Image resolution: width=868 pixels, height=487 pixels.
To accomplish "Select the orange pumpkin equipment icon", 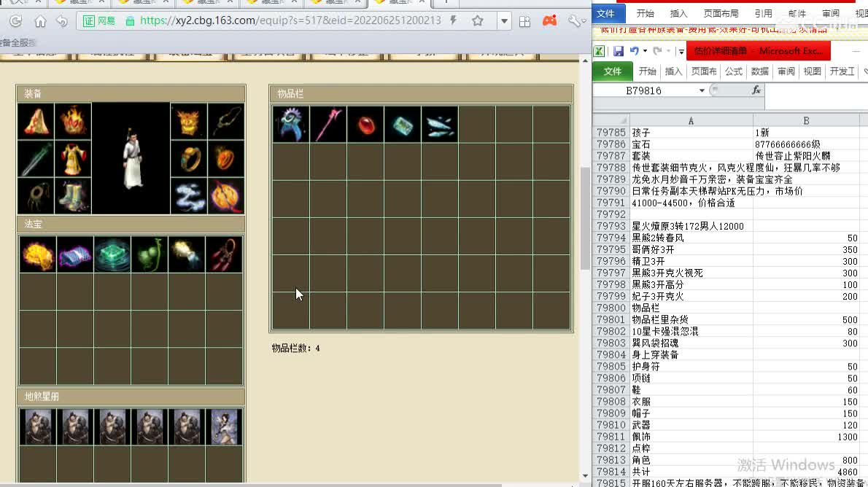I will [226, 196].
